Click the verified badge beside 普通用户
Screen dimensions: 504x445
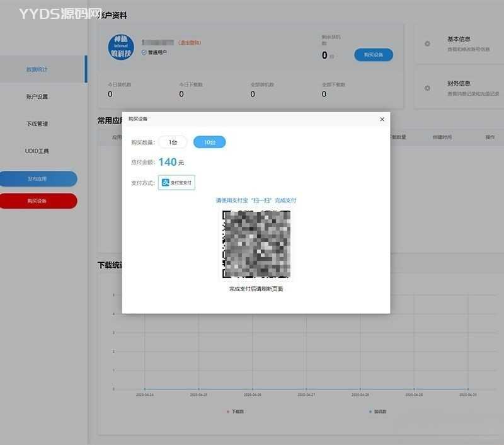[x=144, y=52]
